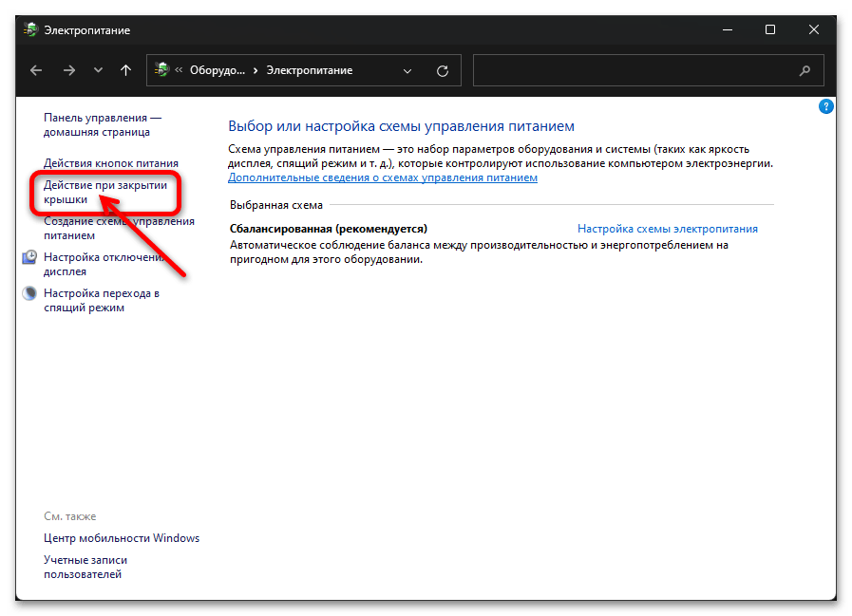
Task: Expand hidden breadcrumb path double chevron
Action: pos(179,70)
